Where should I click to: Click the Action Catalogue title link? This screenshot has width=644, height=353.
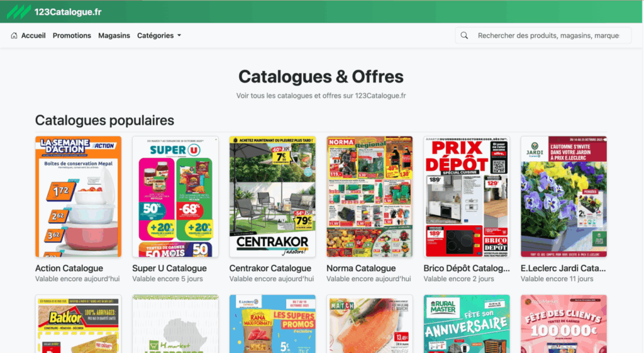[69, 268]
